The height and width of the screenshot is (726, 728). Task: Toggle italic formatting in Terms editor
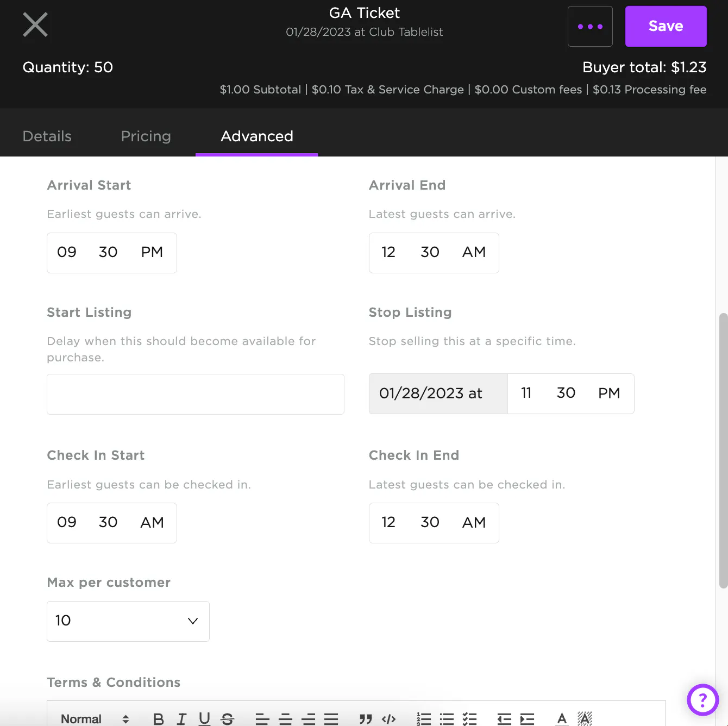[181, 719]
